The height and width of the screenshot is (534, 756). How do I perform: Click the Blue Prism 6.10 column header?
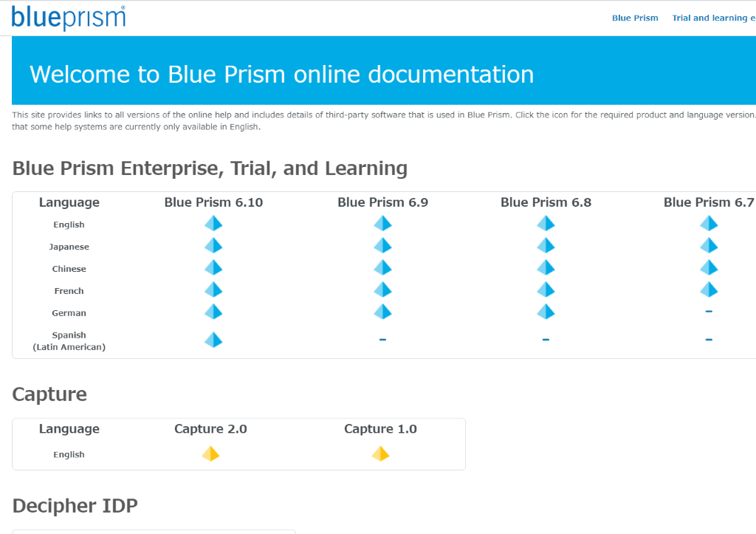[x=213, y=202]
